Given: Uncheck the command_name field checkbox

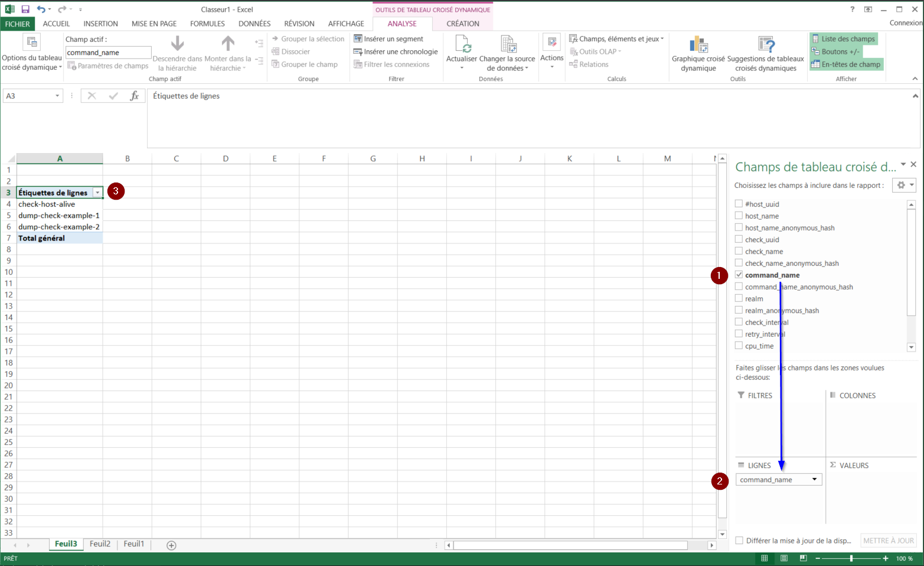Looking at the screenshot, I should click(739, 275).
